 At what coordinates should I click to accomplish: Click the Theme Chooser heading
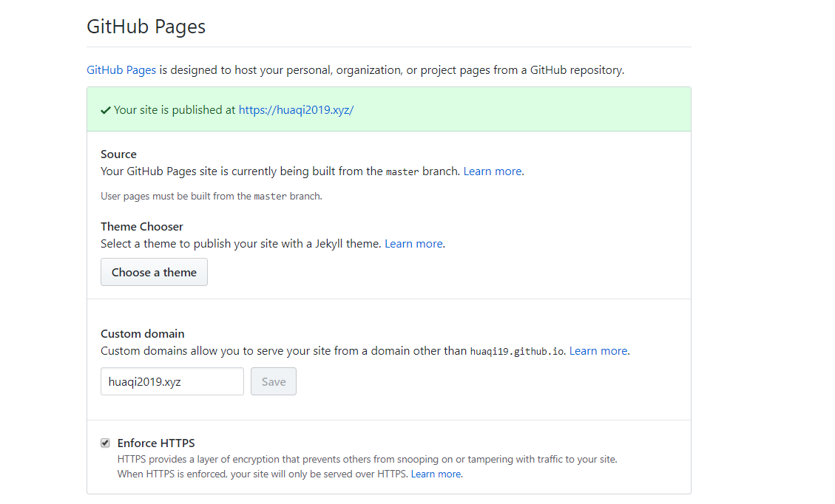pyautogui.click(x=142, y=227)
